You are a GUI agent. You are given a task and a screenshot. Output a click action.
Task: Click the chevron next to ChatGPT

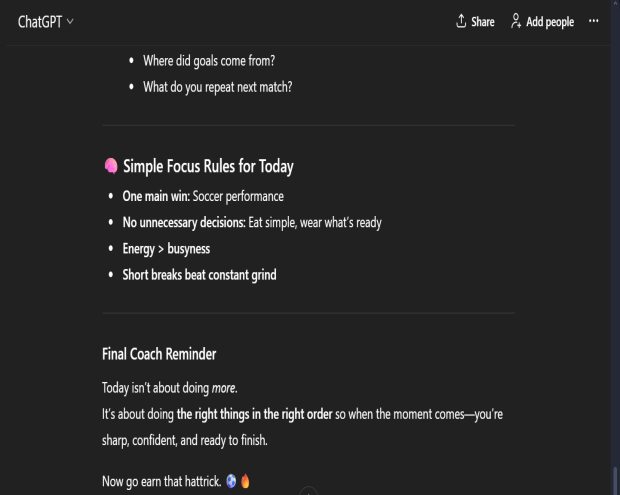(x=70, y=21)
